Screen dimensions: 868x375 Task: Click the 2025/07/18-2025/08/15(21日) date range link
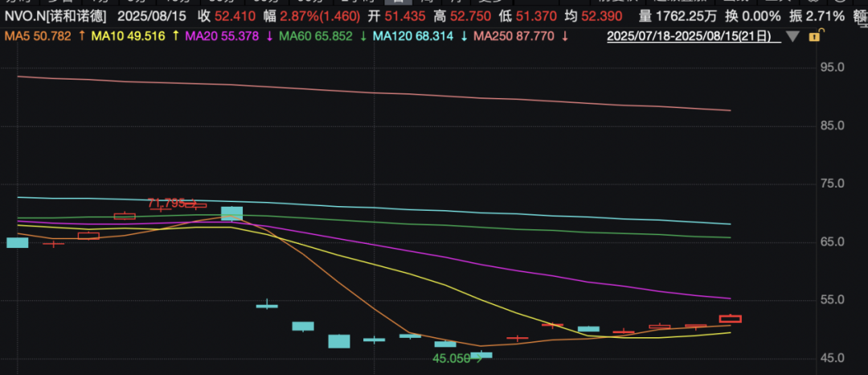coord(693,37)
